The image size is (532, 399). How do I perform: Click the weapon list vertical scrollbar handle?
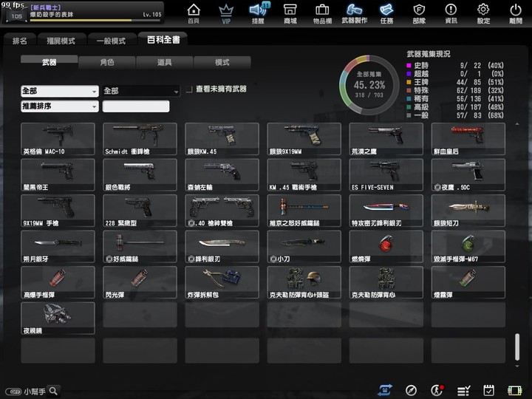pos(517,347)
